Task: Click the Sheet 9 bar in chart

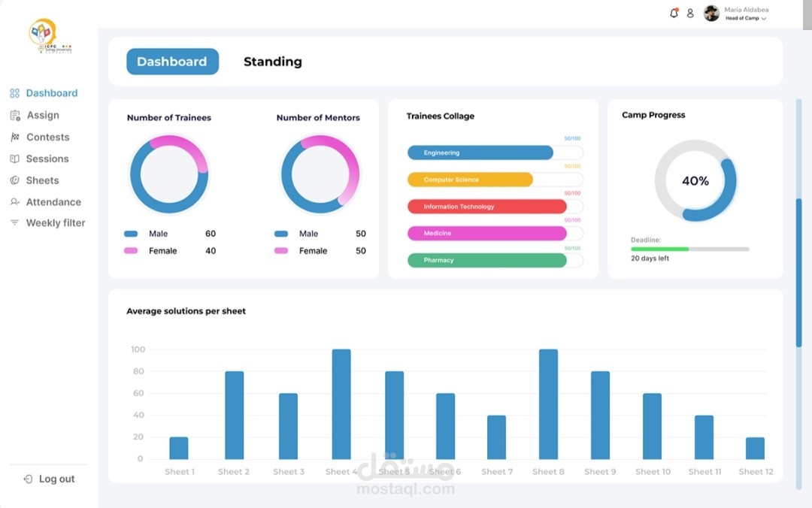Action: (x=600, y=416)
